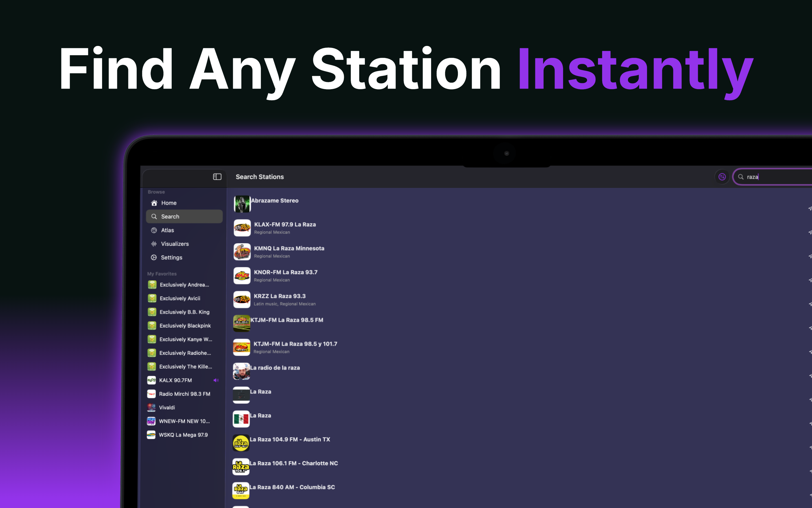Viewport: 812px width, 508px height.
Task: Click La Raza 104.9 FM Austin logo
Action: 241,443
